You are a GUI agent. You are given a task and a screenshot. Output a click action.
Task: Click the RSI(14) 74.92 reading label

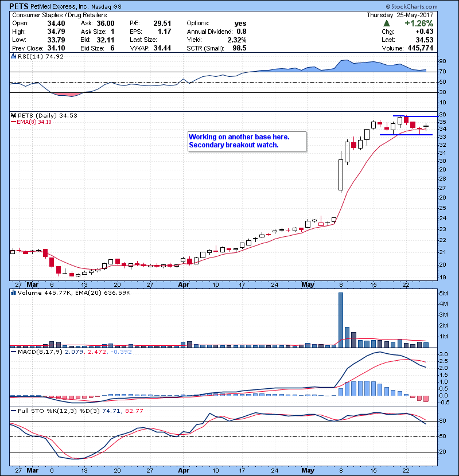41,56
